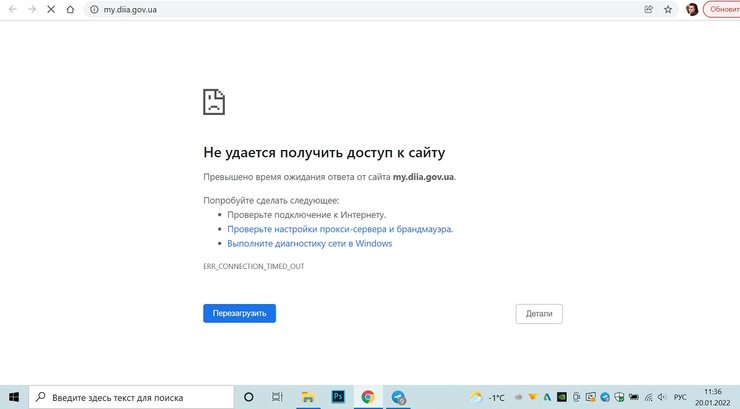Click the browser forward arrow
The image size is (740, 409).
point(32,9)
